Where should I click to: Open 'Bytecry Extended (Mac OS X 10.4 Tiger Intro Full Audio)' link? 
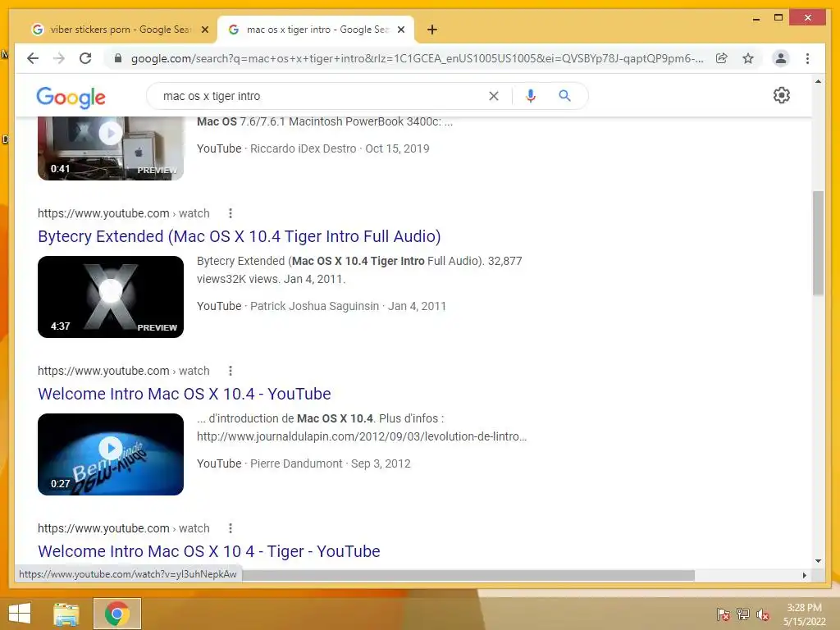pyautogui.click(x=240, y=236)
